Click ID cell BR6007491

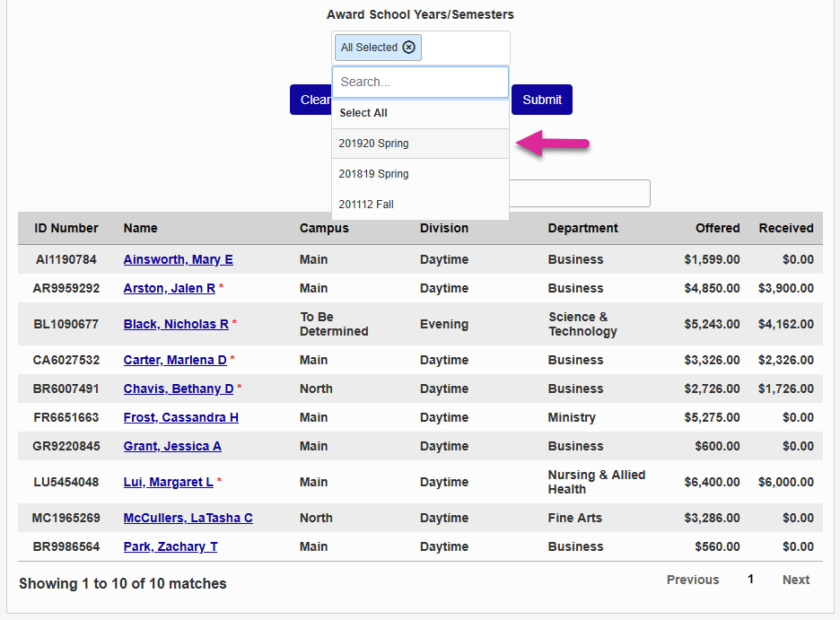click(x=66, y=389)
